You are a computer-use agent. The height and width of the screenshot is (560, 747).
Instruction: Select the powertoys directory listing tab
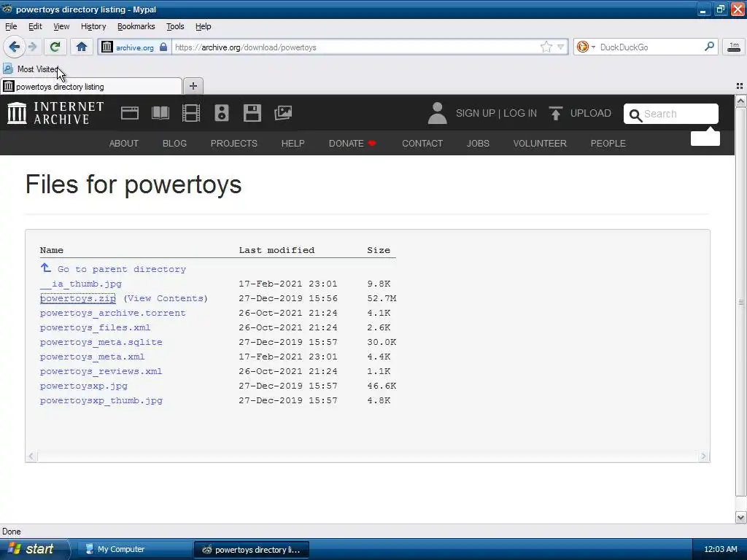[91, 87]
